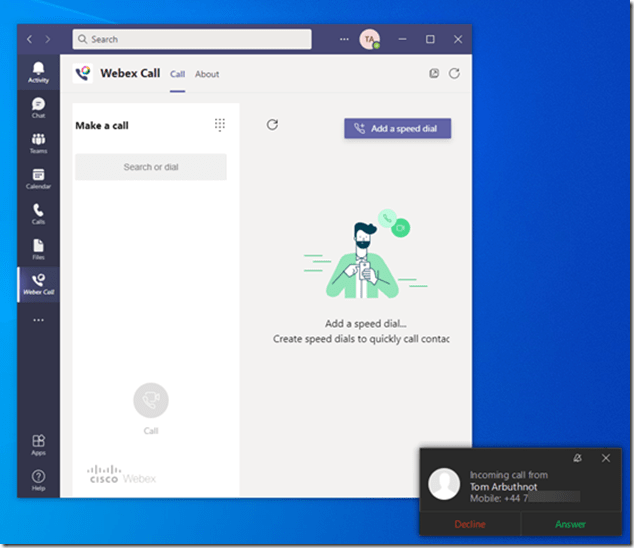Answer the incoming call
634x548 pixels.
coord(571,524)
